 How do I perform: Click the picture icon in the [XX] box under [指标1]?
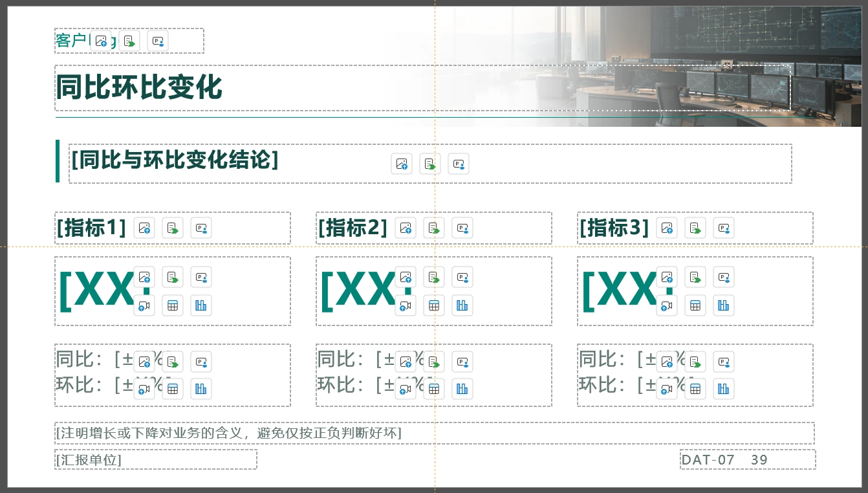[x=144, y=277]
